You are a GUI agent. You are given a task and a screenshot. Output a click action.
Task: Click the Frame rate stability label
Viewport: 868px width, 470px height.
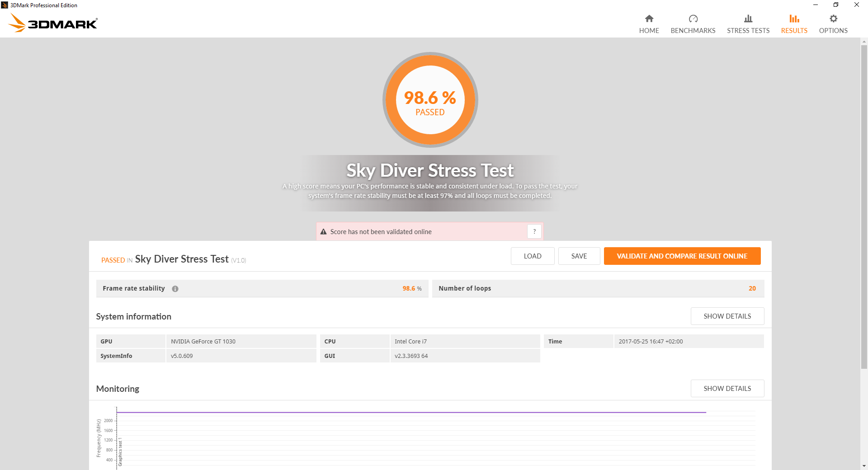(134, 288)
